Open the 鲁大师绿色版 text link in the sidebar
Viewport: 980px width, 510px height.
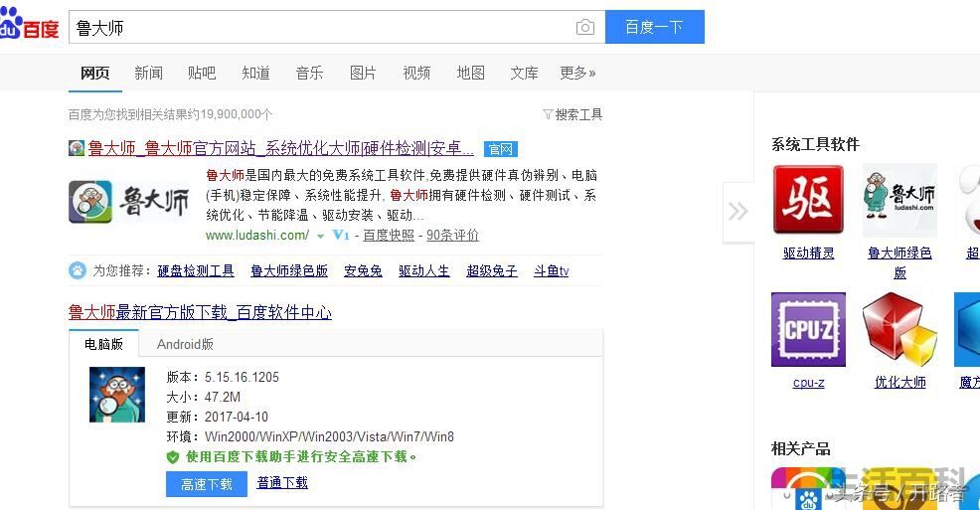(900, 262)
